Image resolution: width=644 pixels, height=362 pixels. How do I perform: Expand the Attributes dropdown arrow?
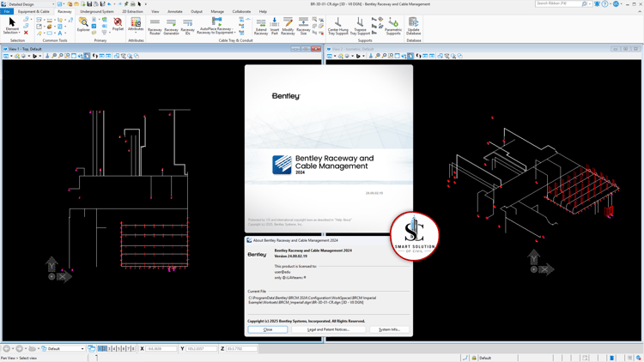[136, 33]
